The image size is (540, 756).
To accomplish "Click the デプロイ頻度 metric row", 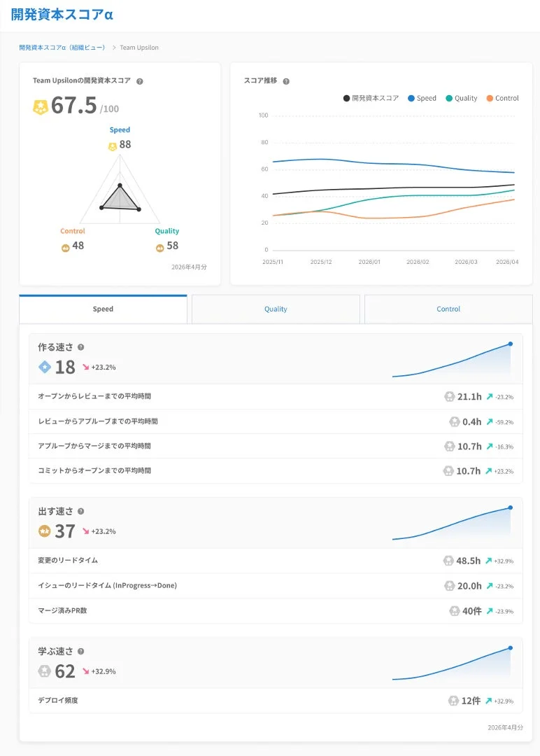I will [276, 701].
